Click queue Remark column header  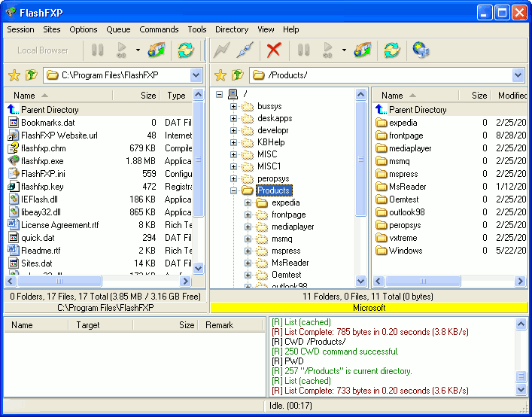[x=230, y=325]
